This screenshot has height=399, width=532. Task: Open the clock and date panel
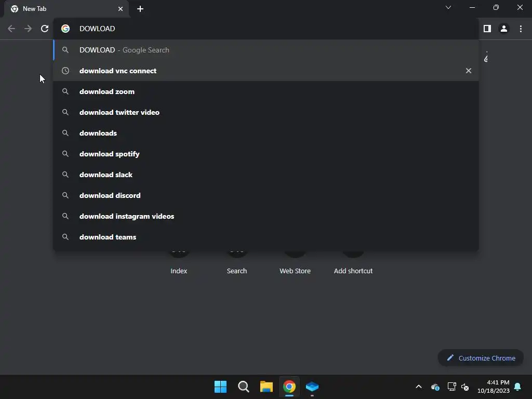coord(494,387)
